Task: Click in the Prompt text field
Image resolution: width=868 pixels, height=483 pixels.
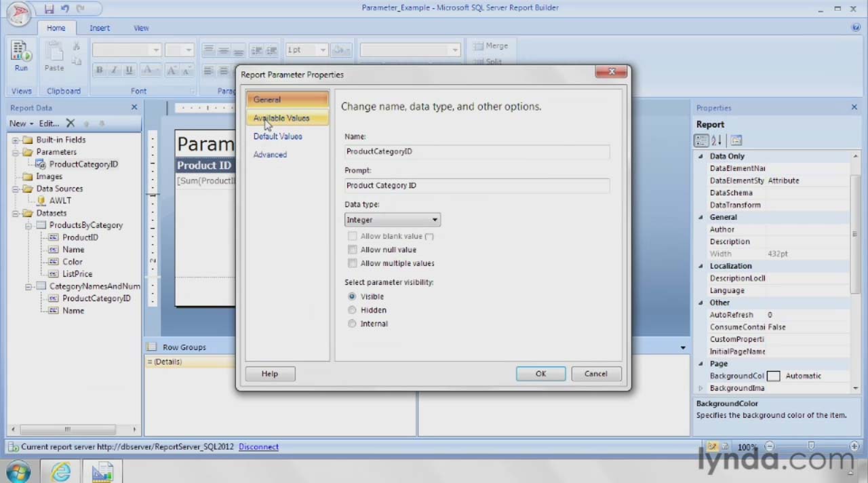Action: pos(477,185)
